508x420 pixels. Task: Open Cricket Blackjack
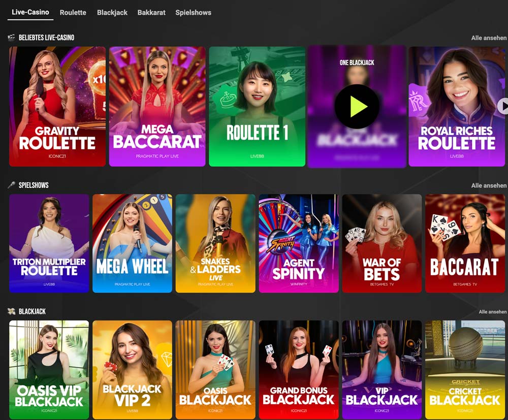[x=465, y=370]
